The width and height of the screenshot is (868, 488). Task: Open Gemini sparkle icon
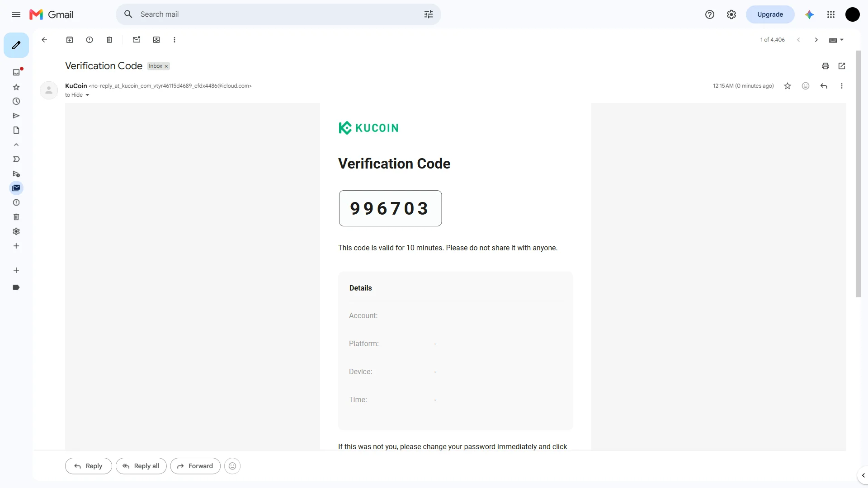[x=809, y=14]
